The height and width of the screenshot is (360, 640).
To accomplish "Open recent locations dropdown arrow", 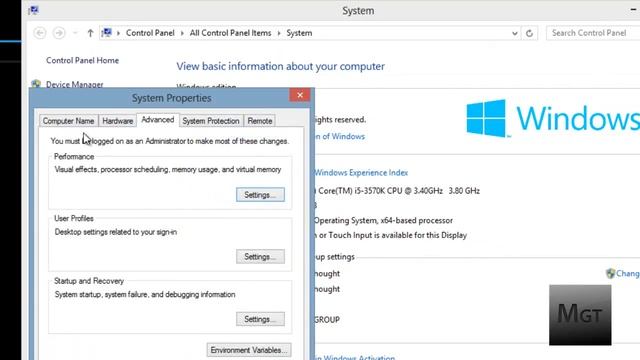I will [75, 33].
